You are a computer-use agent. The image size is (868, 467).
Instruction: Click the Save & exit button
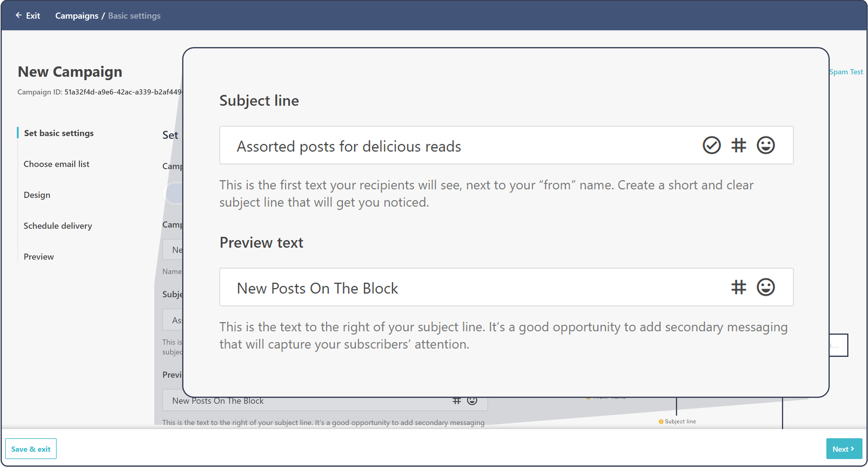[x=31, y=448]
